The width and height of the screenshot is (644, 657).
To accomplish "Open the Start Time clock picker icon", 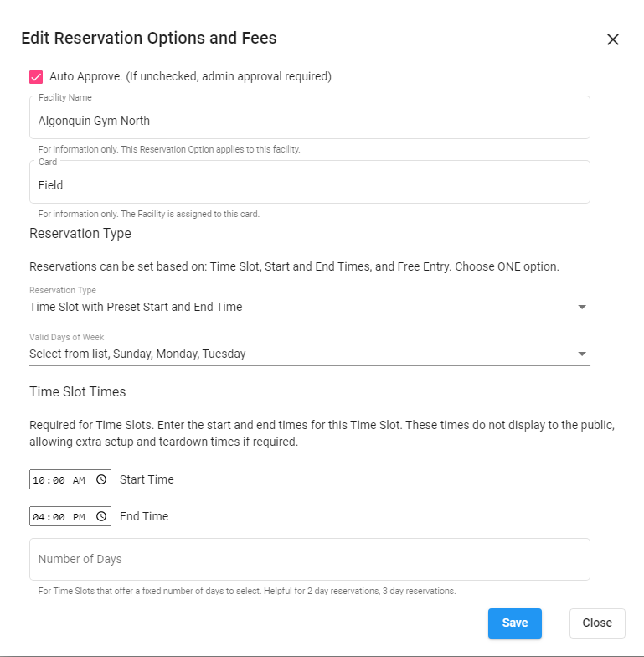I will click(x=101, y=480).
